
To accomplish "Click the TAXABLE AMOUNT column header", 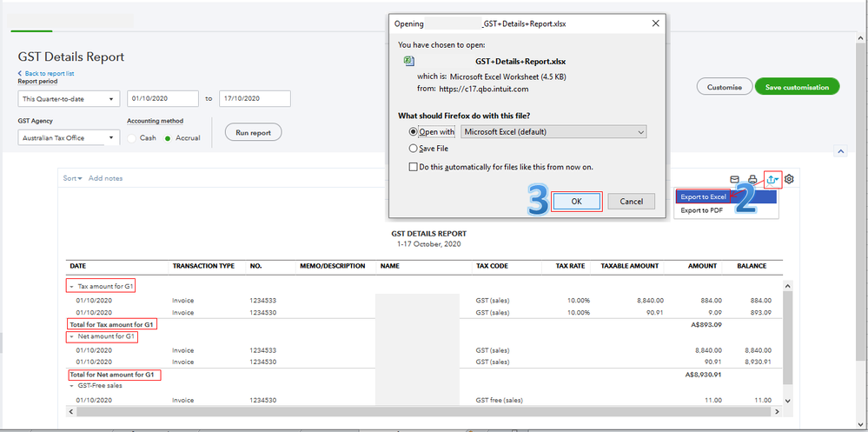I will (630, 266).
